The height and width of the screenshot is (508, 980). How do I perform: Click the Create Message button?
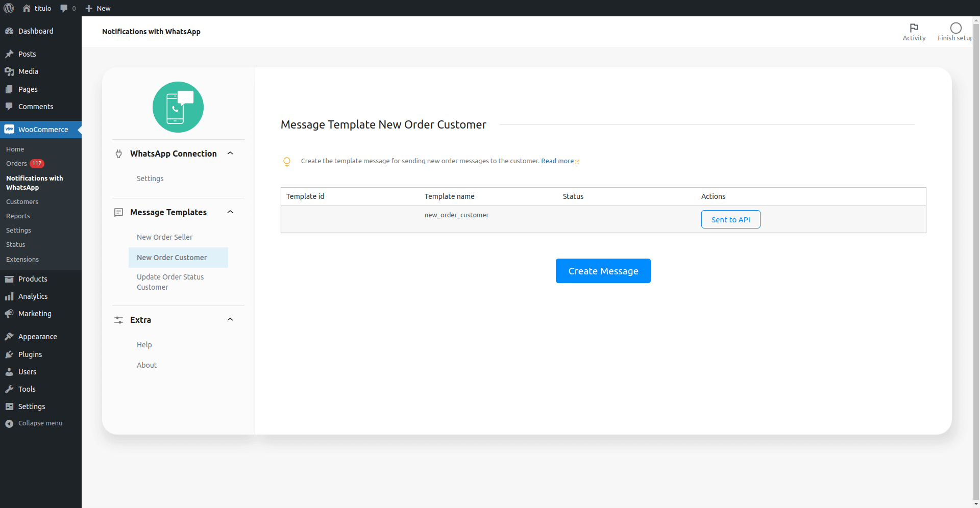coord(603,271)
